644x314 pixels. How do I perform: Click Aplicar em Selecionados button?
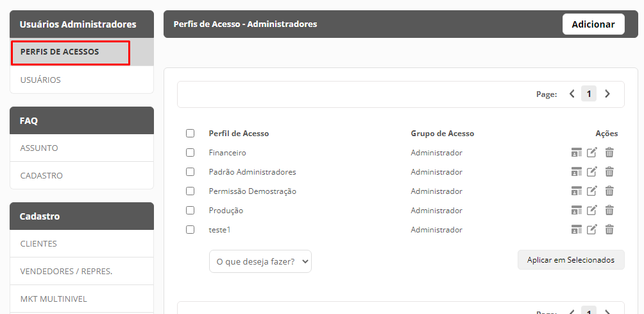pyautogui.click(x=571, y=260)
